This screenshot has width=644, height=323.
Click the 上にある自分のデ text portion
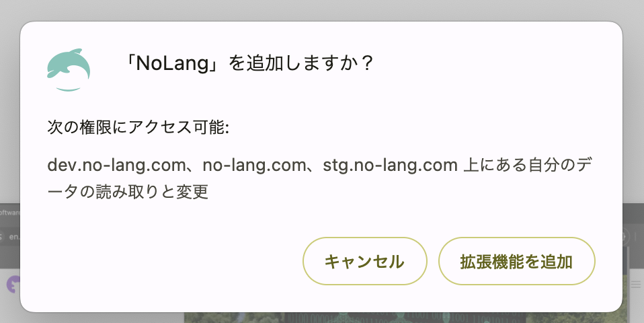click(527, 165)
